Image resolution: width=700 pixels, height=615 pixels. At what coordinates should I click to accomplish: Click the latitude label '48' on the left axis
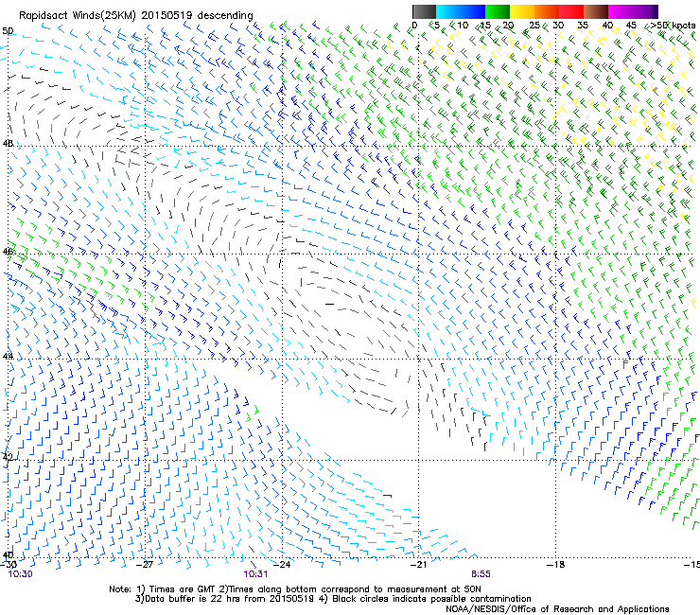click(8, 144)
